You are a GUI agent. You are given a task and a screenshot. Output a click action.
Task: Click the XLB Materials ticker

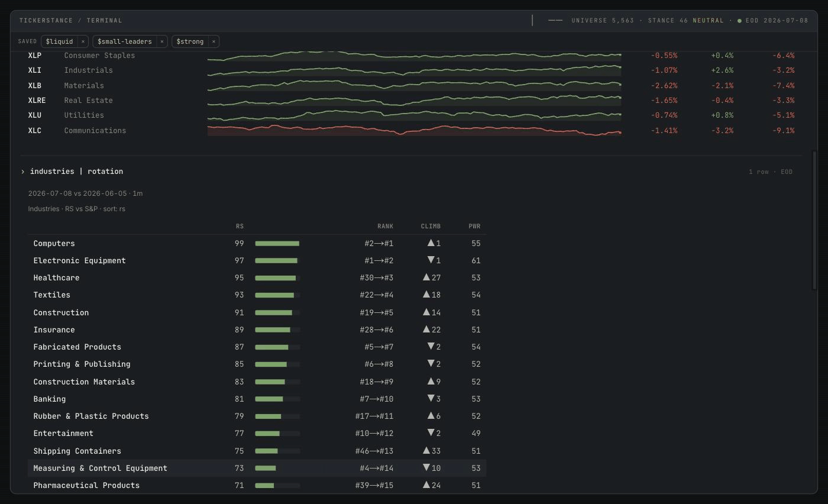(x=35, y=86)
